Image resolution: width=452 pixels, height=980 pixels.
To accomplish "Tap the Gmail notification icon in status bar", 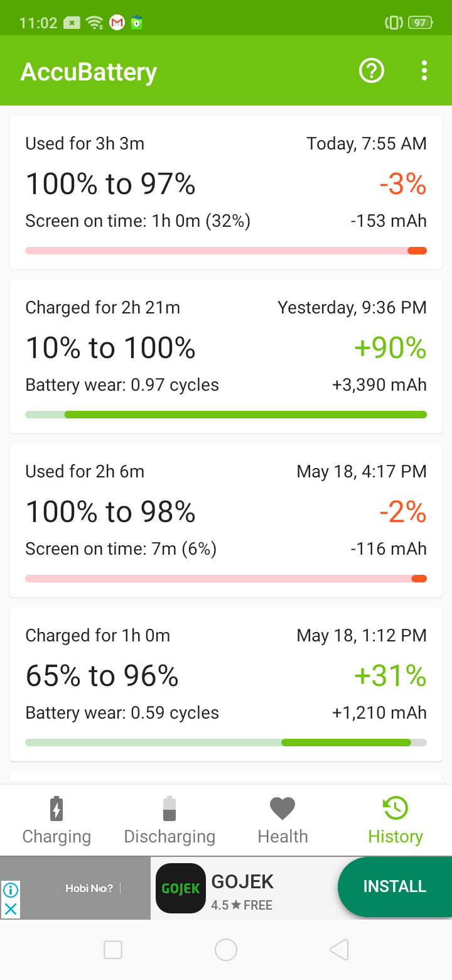I will pos(117,23).
